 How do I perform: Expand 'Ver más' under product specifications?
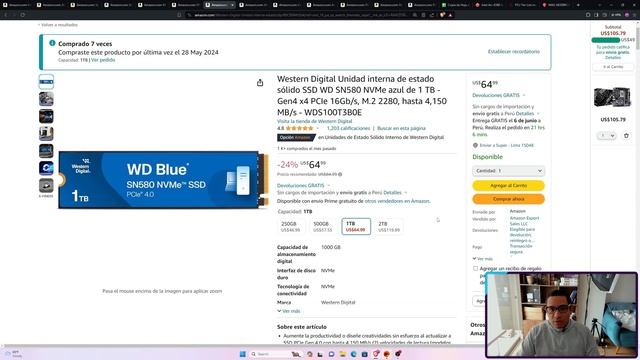pyautogui.click(x=289, y=311)
